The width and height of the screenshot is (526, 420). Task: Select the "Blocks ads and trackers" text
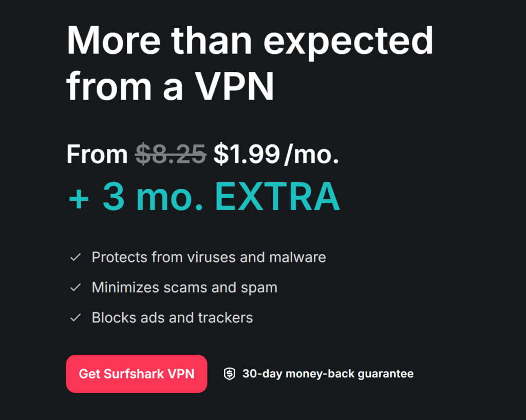tap(172, 318)
